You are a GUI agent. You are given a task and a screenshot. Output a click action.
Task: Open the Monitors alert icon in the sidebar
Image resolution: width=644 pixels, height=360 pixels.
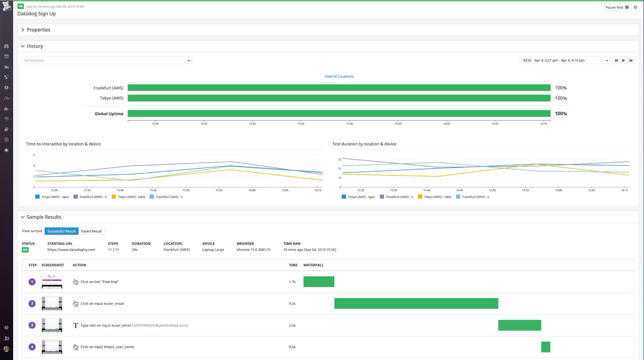coord(6,88)
